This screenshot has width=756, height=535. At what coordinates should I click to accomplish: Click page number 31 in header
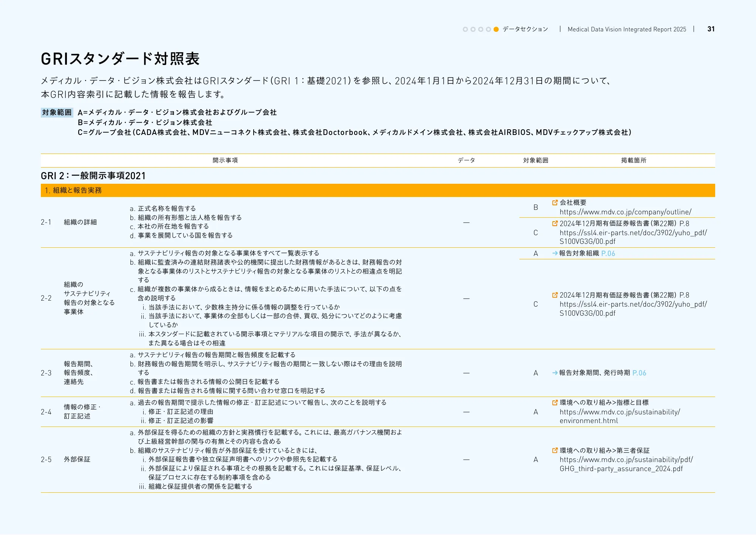click(x=711, y=29)
